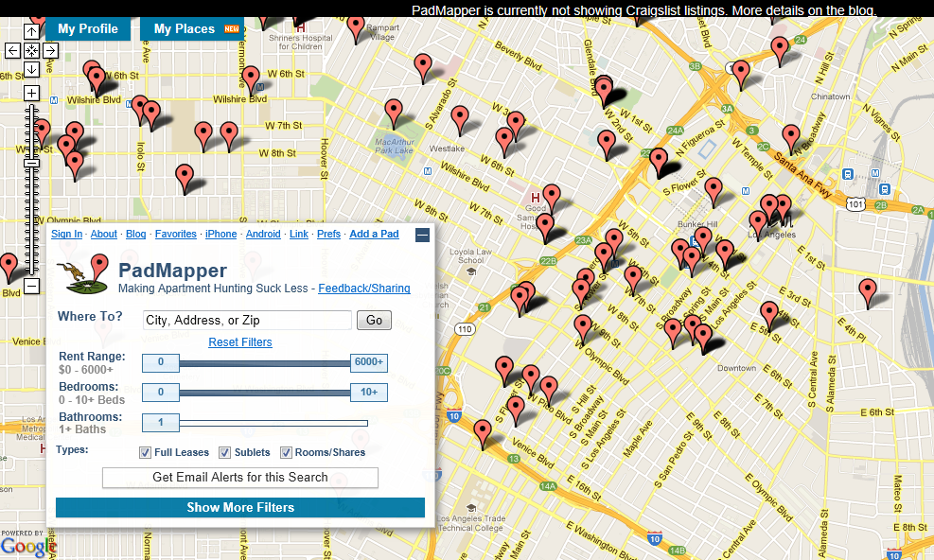934x560 pixels.
Task: Click Reset Filters link
Action: [x=240, y=342]
